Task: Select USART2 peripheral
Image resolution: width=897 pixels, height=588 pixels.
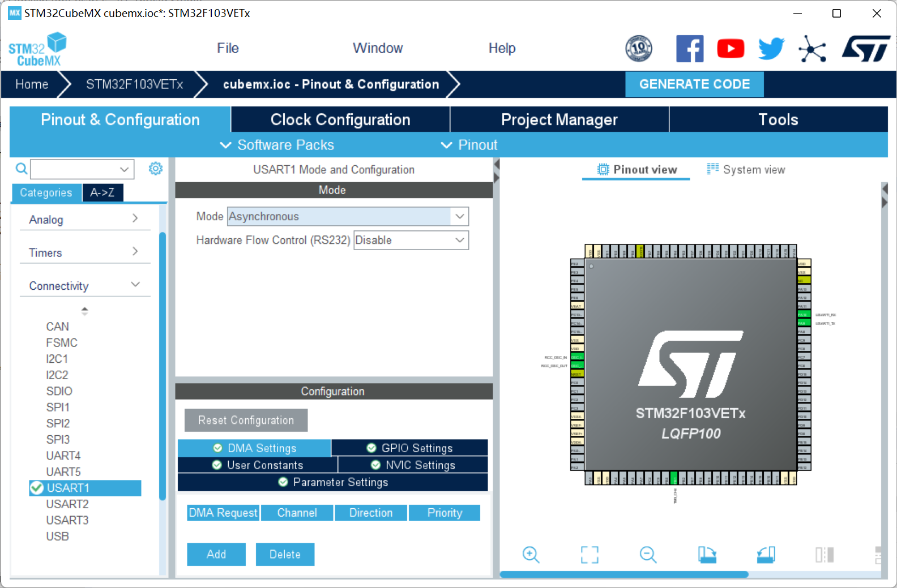Action: tap(67, 504)
